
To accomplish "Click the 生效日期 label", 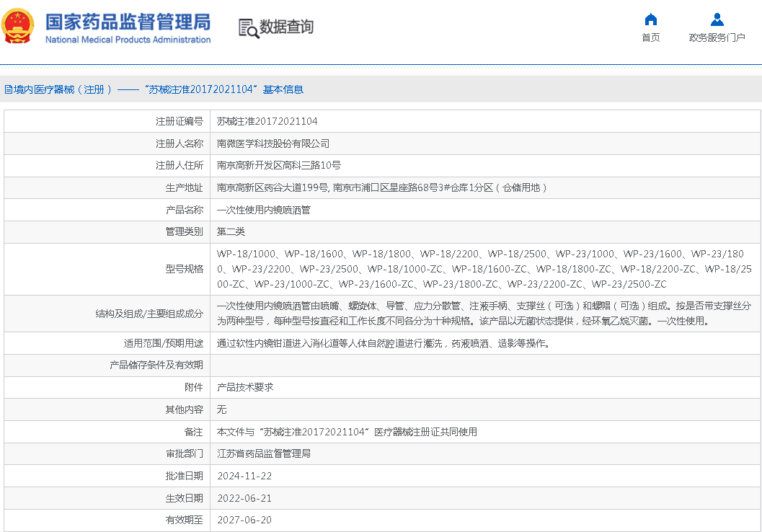I will point(184,498).
